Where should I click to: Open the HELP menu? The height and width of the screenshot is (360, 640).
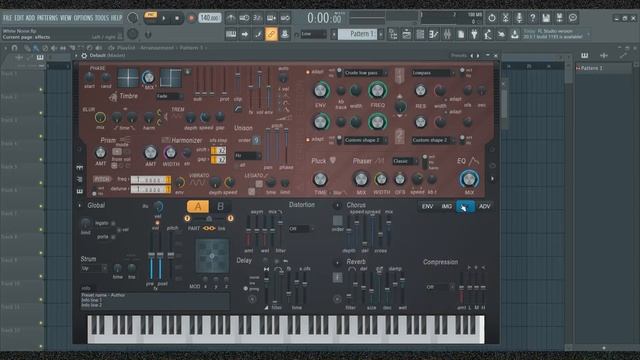(x=116, y=18)
